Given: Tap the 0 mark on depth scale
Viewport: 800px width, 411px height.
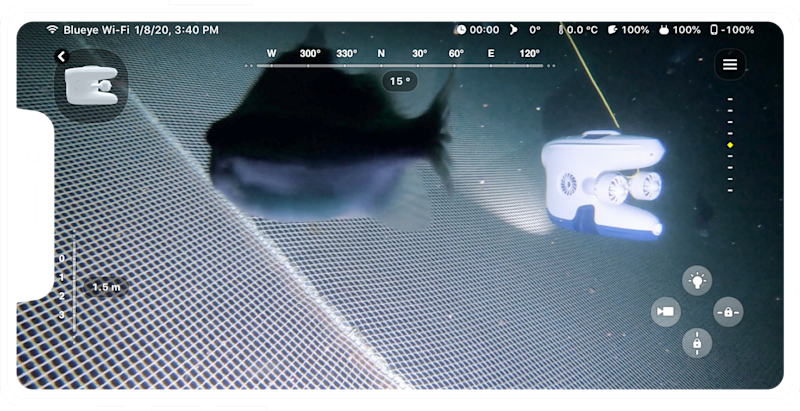Looking at the screenshot, I should point(62,259).
